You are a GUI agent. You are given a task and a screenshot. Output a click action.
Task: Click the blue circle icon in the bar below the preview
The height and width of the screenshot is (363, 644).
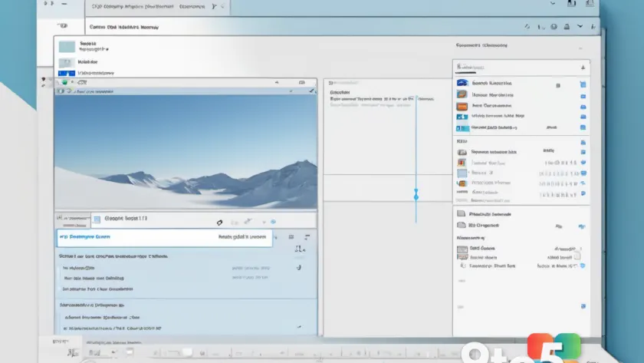pos(273,222)
